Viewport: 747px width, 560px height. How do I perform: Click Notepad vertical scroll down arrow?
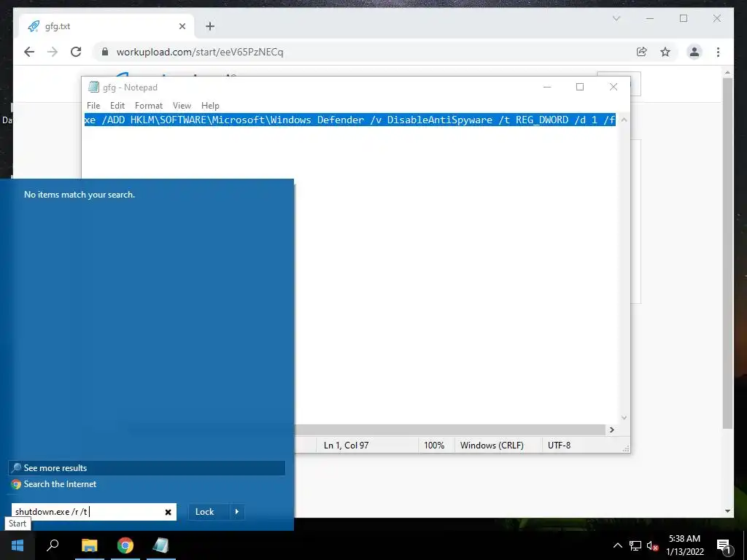tap(624, 418)
